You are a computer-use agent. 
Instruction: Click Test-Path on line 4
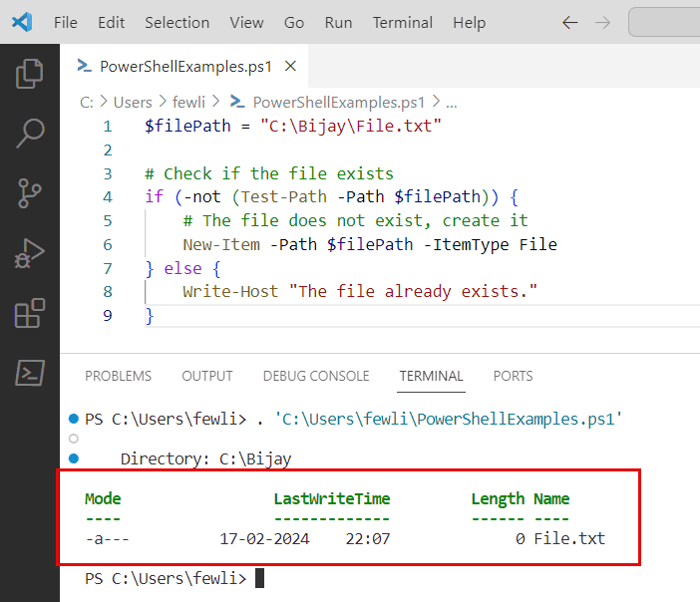[x=284, y=196]
